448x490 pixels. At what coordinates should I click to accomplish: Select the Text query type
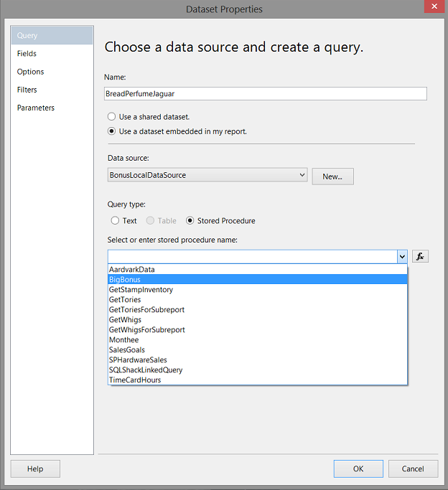tap(115, 221)
